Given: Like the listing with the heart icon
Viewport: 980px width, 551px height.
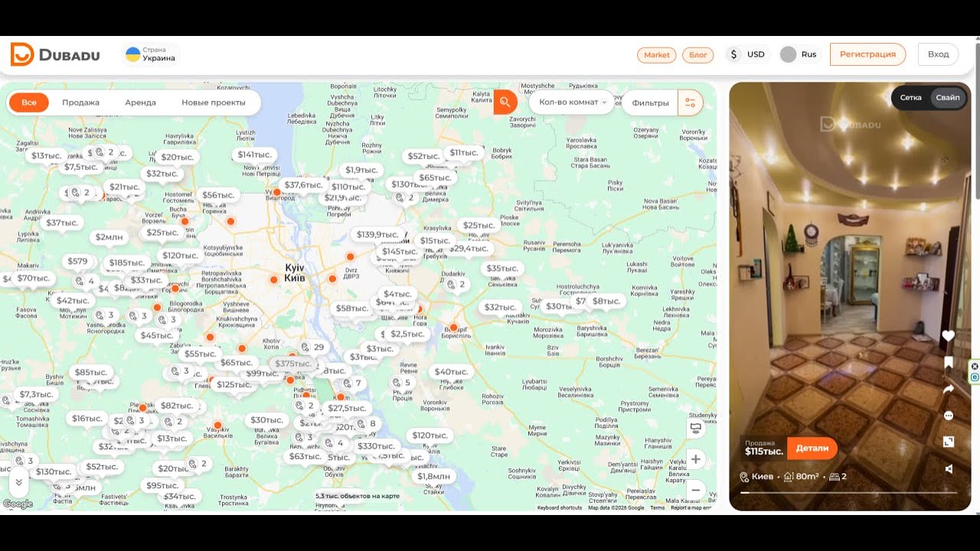Looking at the screenshot, I should pos(948,336).
